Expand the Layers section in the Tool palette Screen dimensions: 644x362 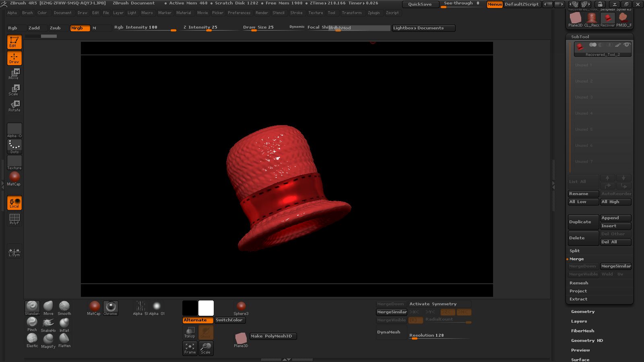pos(579,321)
